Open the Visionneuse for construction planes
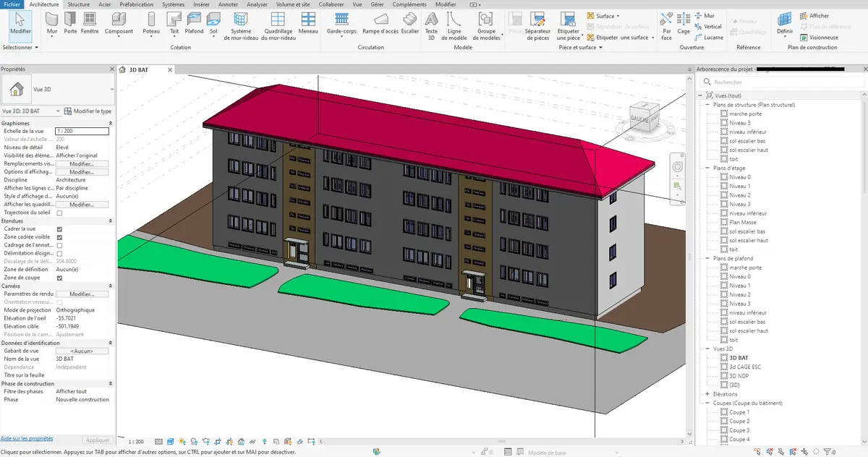Image resolution: width=868 pixels, height=457 pixels. tap(818, 37)
